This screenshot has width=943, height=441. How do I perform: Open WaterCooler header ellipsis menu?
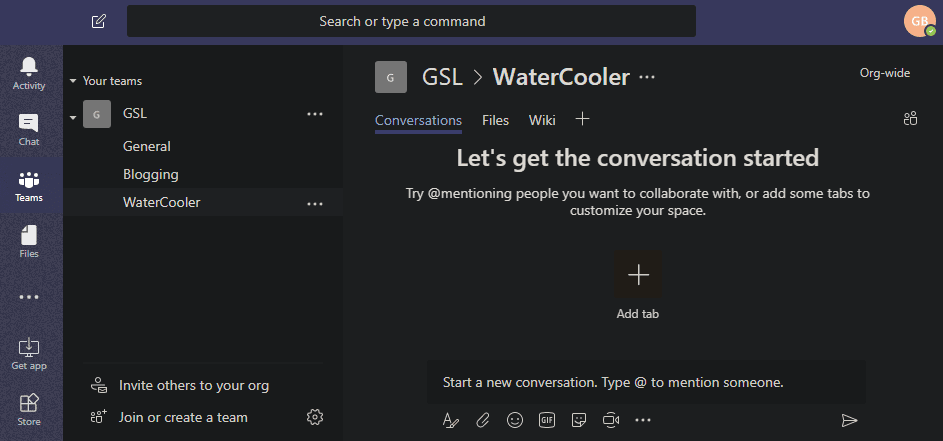coord(647,77)
